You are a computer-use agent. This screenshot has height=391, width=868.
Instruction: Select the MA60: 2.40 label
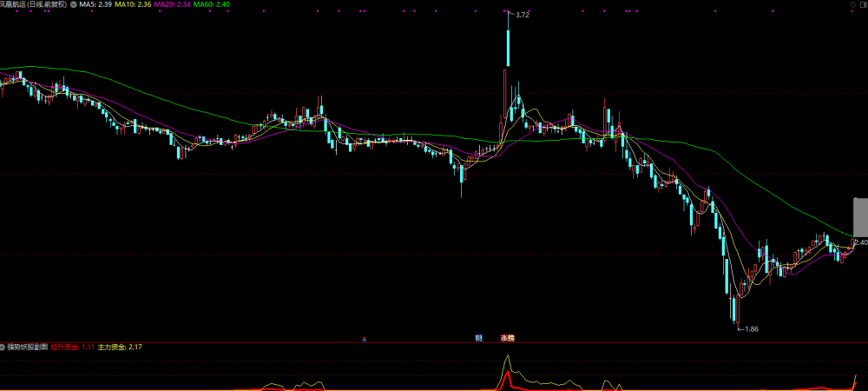(x=212, y=4)
